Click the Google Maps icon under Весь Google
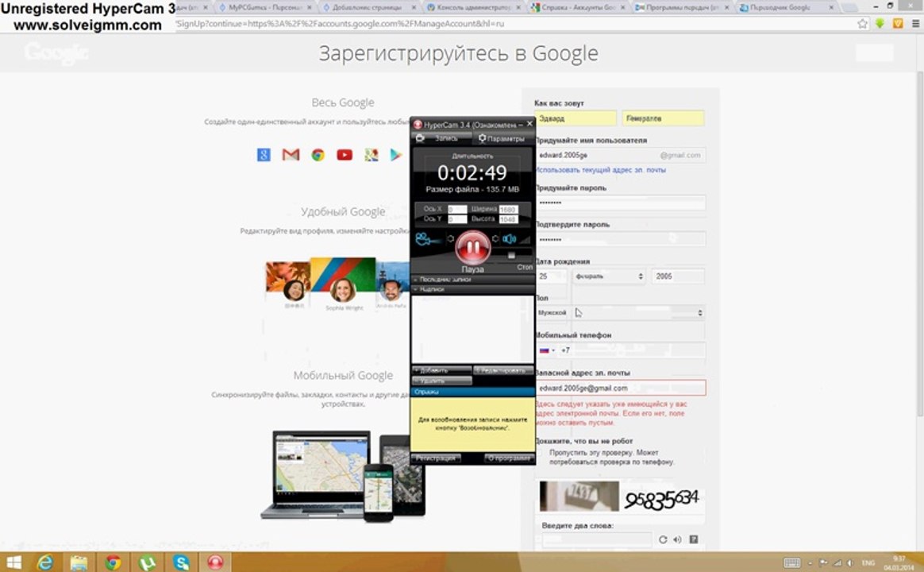This screenshot has height=572, width=924. (372, 155)
